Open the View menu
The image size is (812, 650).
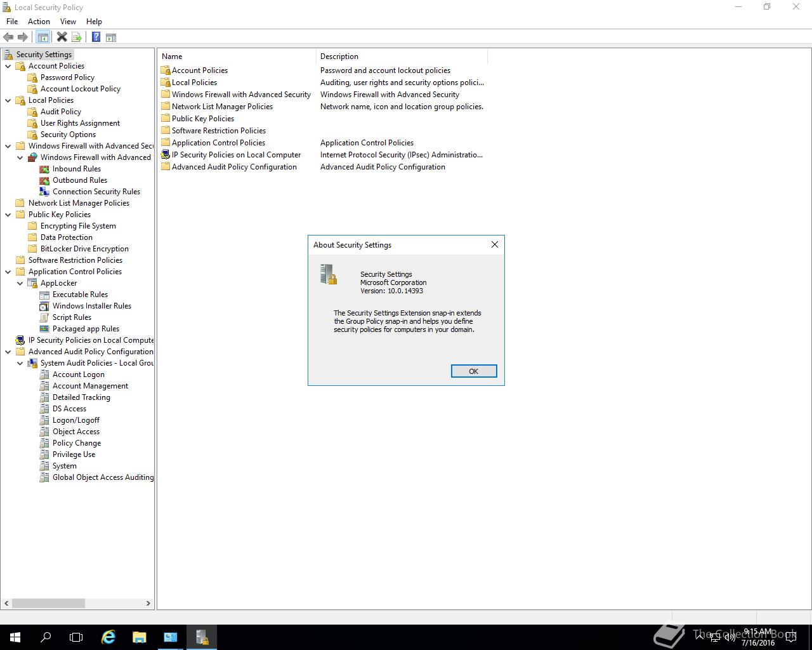68,22
